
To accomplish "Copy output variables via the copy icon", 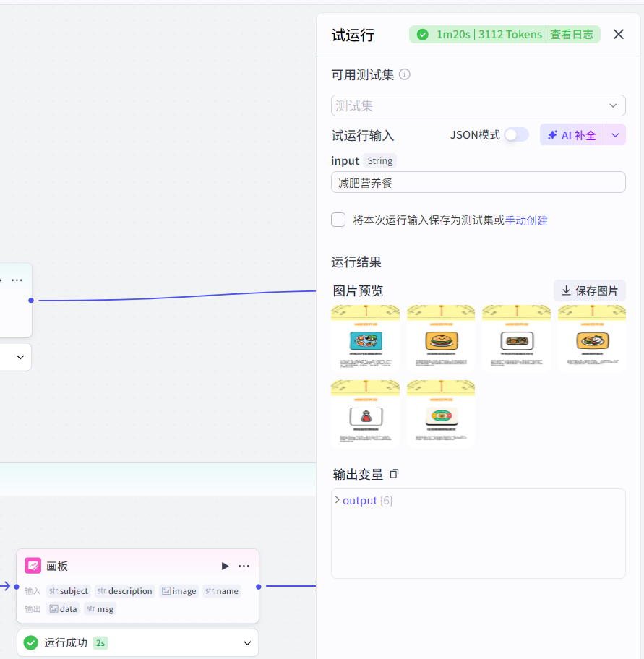I will (x=393, y=474).
